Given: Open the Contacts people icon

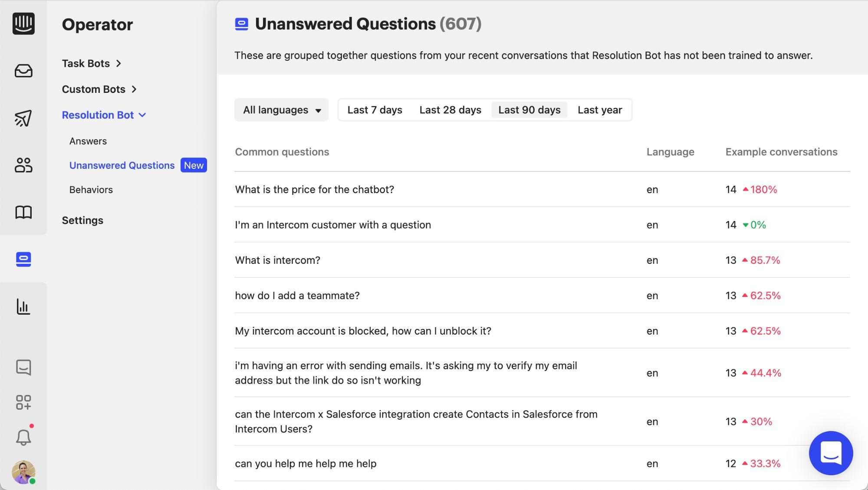Looking at the screenshot, I should pos(23,165).
